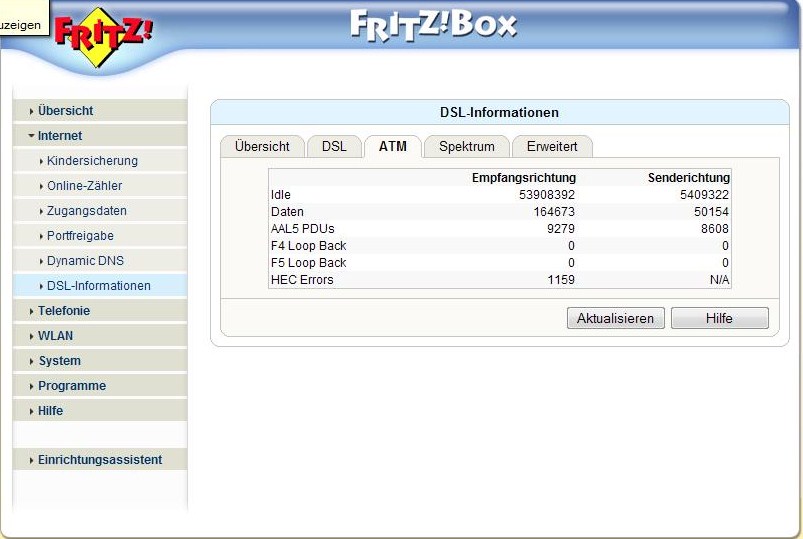Screen dimensions: 803x539
Task: Expand the Programme menu section
Action: point(100,386)
